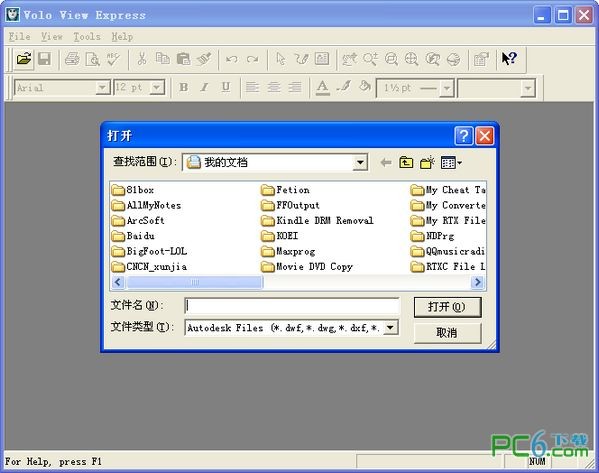Align text right
This screenshot has width=599, height=473.
(295, 87)
